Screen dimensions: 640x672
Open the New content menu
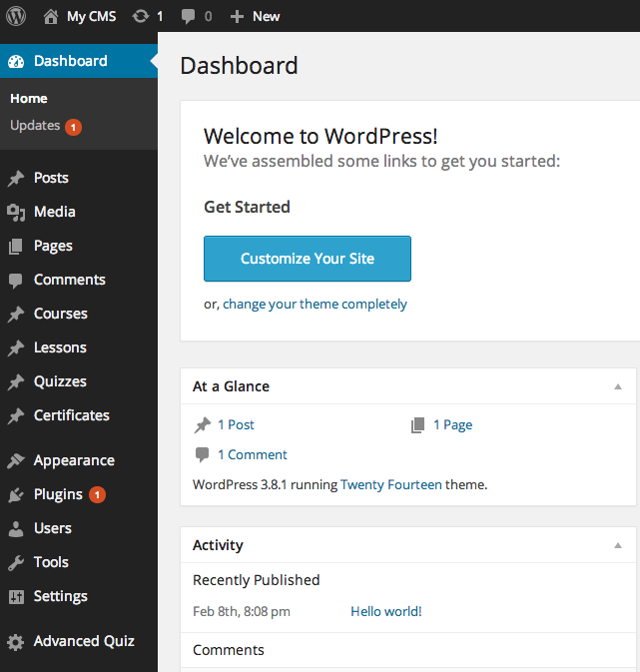pyautogui.click(x=255, y=16)
